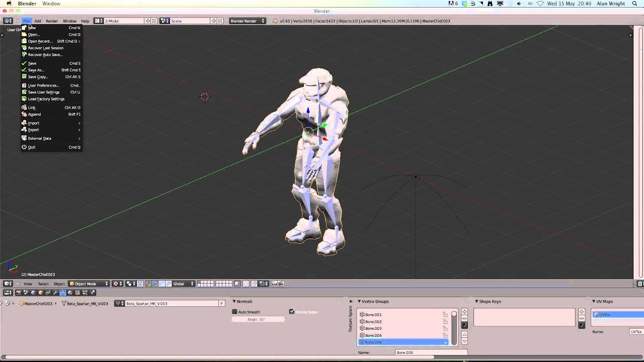Collapse the Vertex Groups panel
The image size is (644, 362).
pos(359,302)
